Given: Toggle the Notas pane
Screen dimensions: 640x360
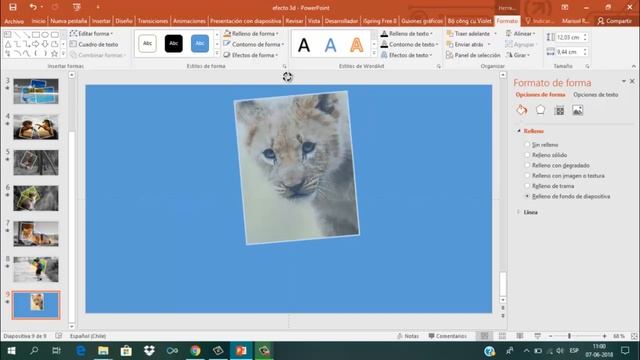Looking at the screenshot, I should click(408, 336).
